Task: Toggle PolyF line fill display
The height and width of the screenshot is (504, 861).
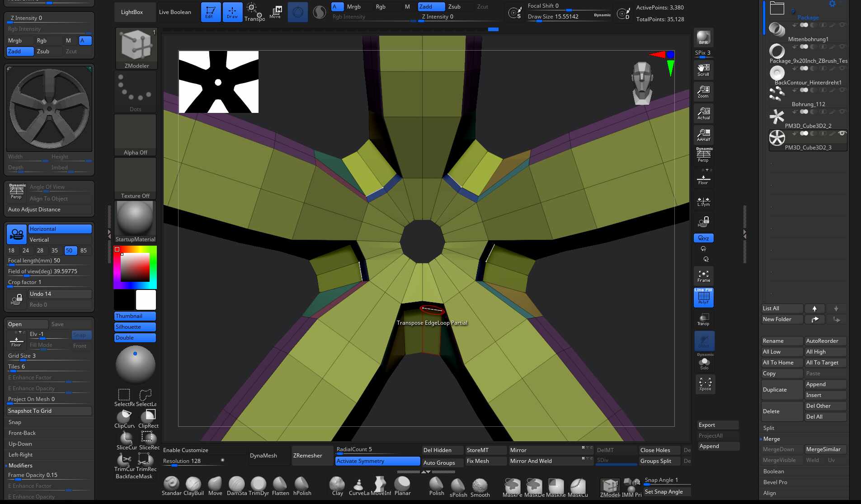Action: point(703,298)
